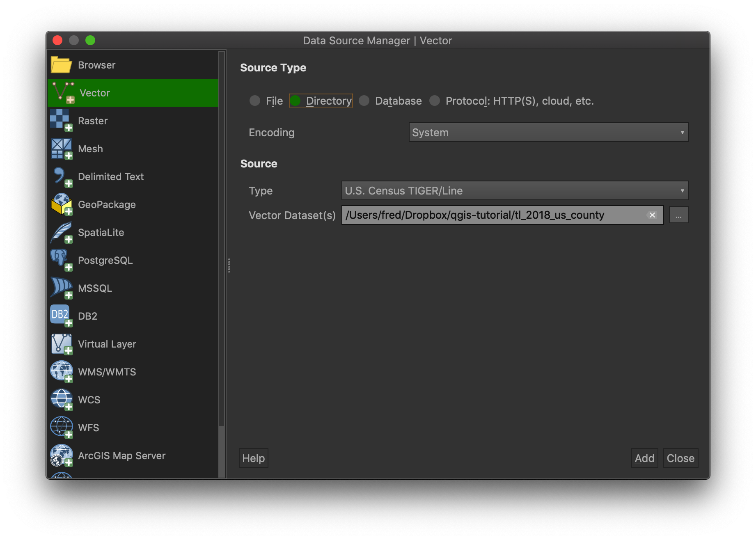Switch to the Raster tab label
This screenshot has height=540, width=756.
[x=93, y=121]
